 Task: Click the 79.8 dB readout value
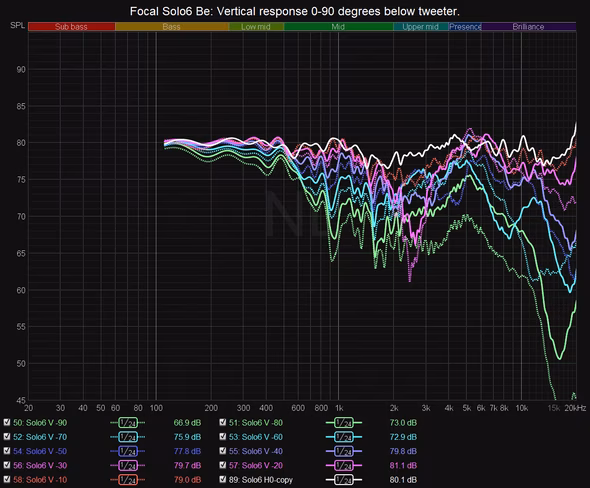403,451
